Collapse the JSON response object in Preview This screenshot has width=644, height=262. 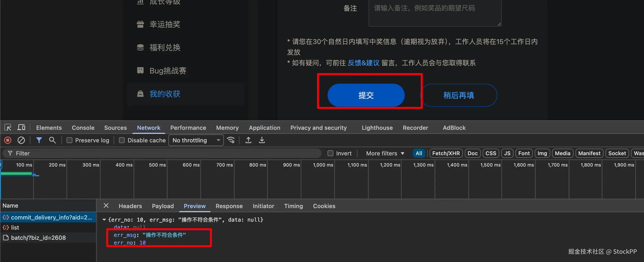coord(104,220)
